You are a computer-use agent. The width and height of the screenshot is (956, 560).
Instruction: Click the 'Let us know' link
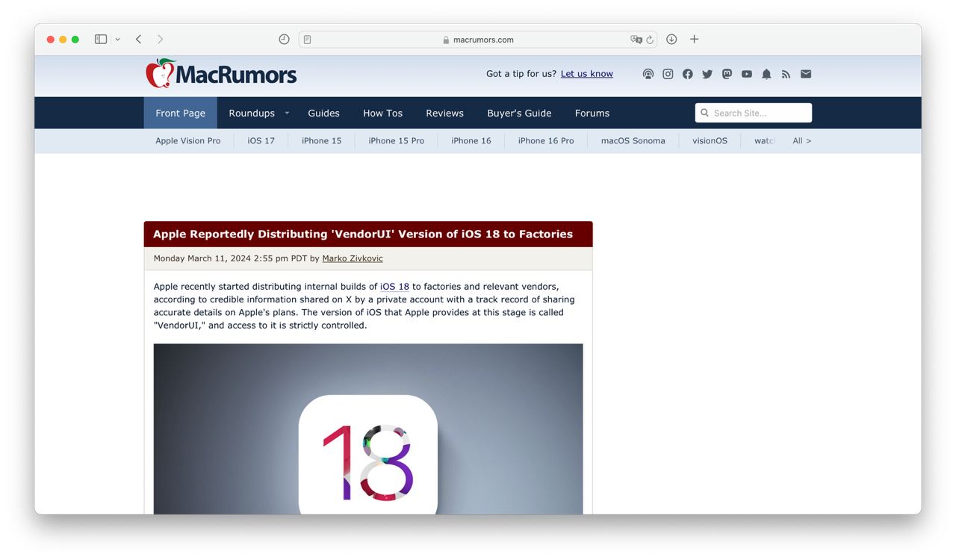pos(586,74)
